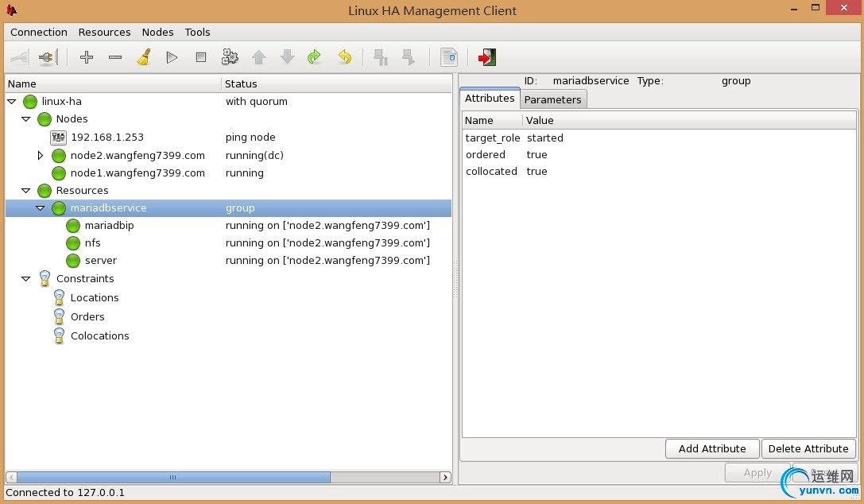The width and height of the screenshot is (864, 504).
Task: Click the add resource plus icon
Action: 87,57
